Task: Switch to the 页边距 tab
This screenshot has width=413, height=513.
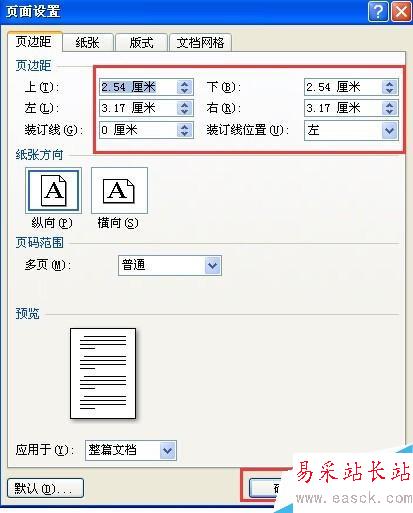Action: point(34,42)
